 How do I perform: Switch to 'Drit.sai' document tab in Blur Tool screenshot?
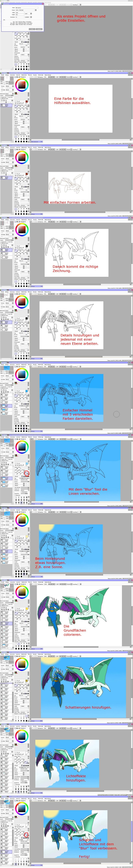[36, 504]
